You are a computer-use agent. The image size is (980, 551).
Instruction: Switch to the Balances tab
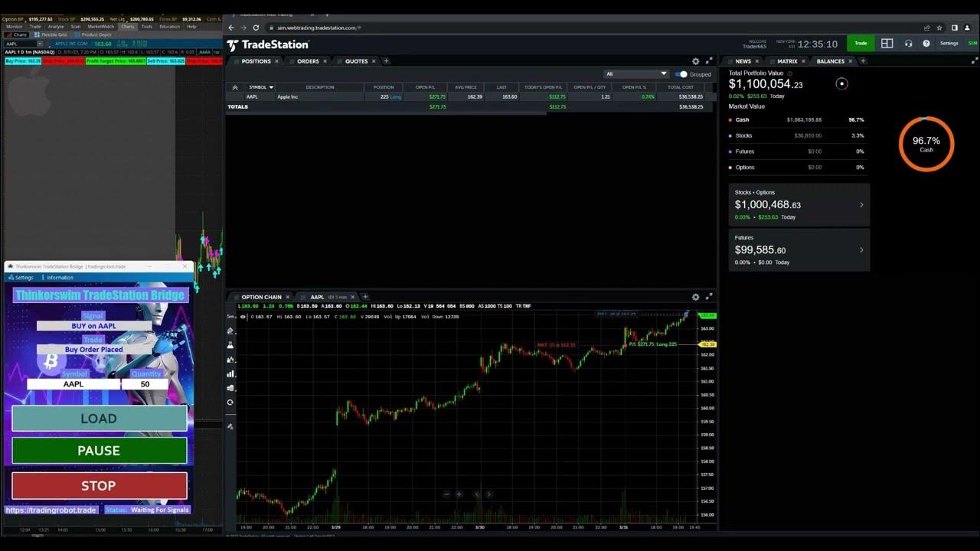(831, 61)
